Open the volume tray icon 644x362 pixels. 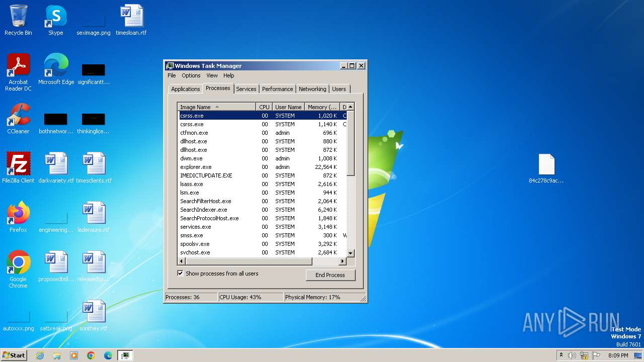[572, 355]
